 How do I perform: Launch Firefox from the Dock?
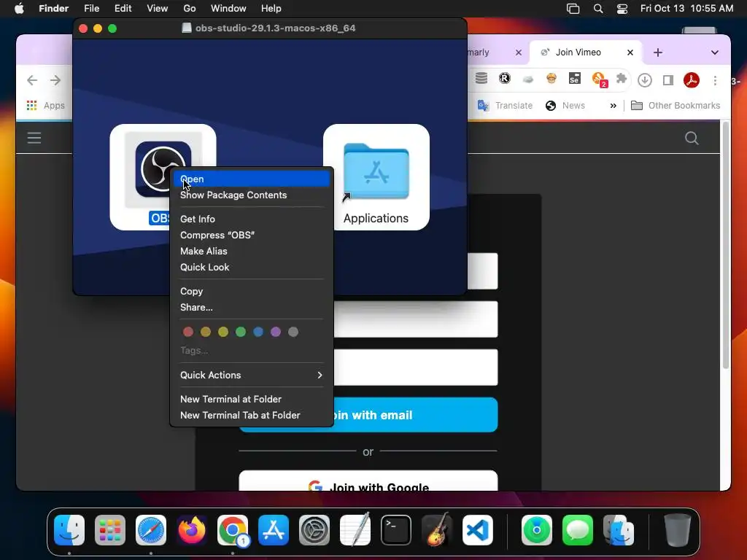pos(192,530)
